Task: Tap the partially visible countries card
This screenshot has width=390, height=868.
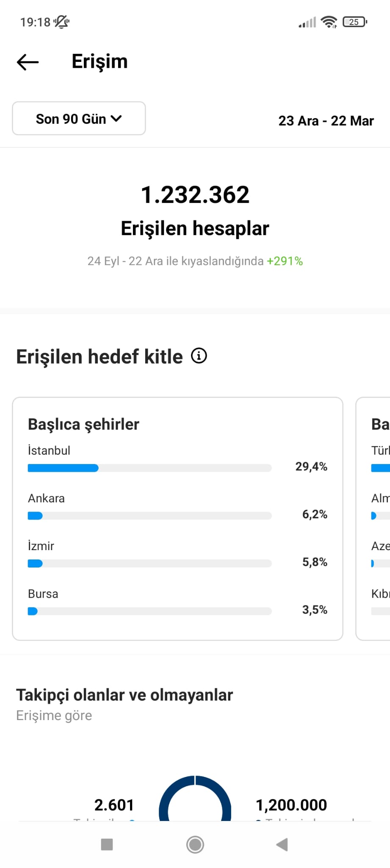Action: pos(373,519)
